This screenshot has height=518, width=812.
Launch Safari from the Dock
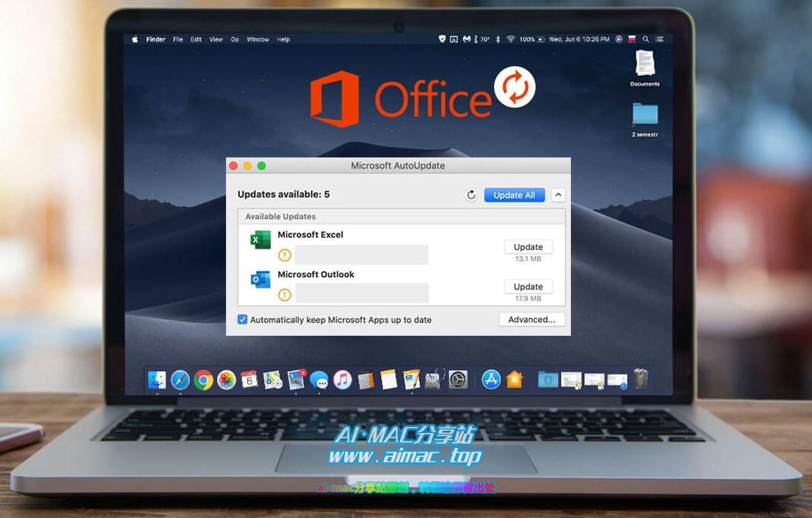(180, 379)
